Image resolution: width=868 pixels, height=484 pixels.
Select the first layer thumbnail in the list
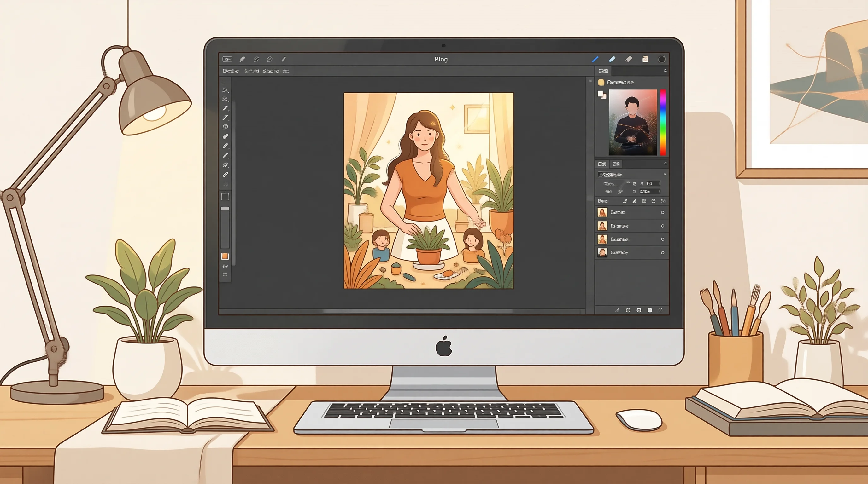(x=602, y=212)
